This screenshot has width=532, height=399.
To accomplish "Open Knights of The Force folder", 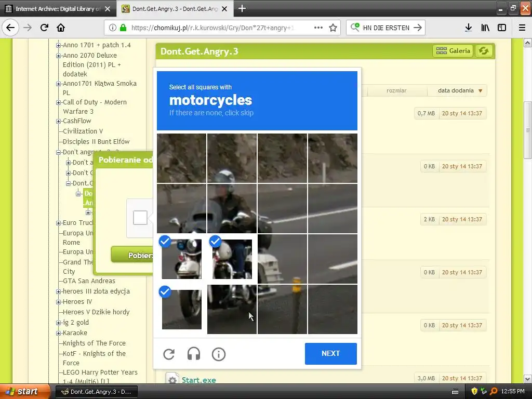I will point(94,343).
